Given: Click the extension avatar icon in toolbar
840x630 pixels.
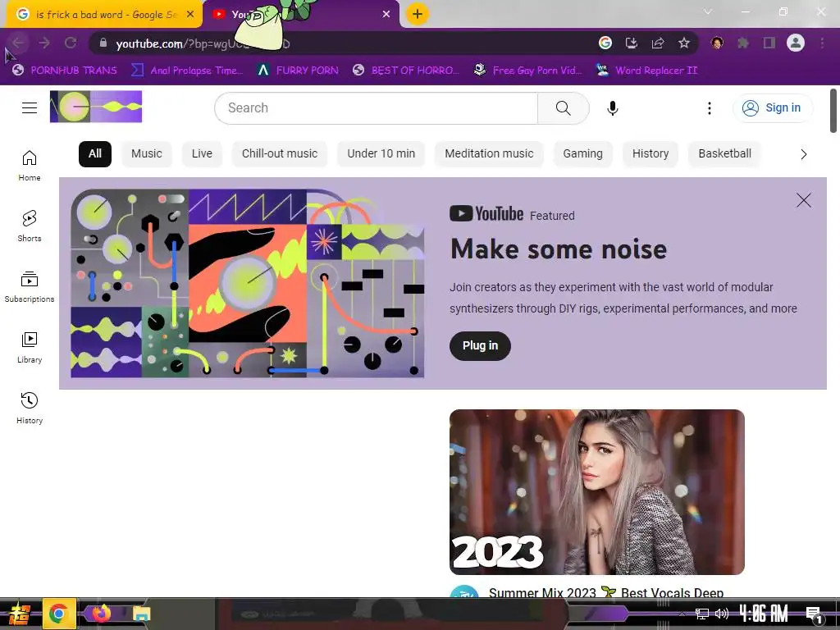Looking at the screenshot, I should tap(716, 43).
